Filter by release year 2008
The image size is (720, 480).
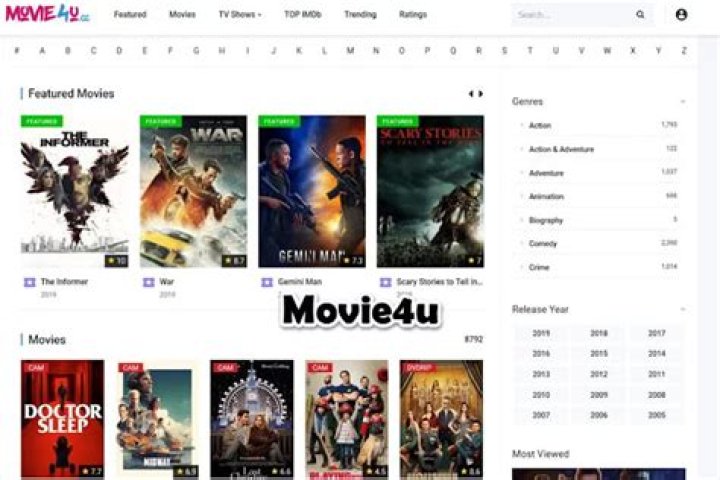pos(657,395)
